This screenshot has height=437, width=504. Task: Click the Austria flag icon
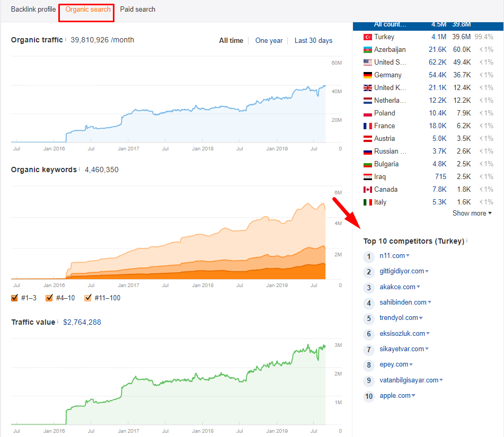coord(368,139)
